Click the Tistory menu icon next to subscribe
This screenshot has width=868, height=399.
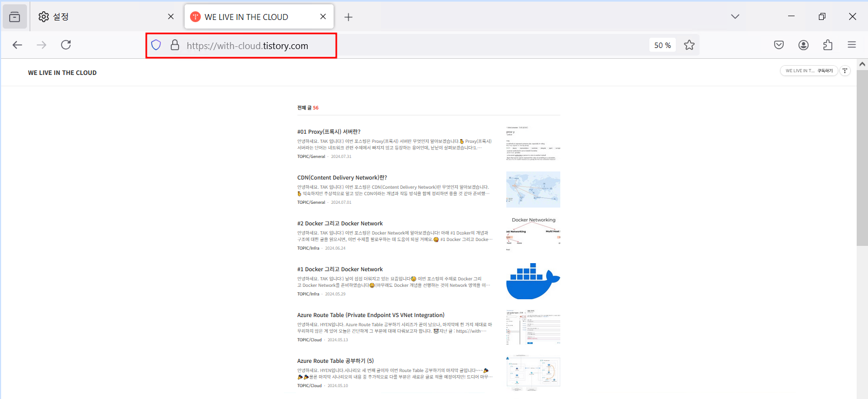(x=845, y=71)
